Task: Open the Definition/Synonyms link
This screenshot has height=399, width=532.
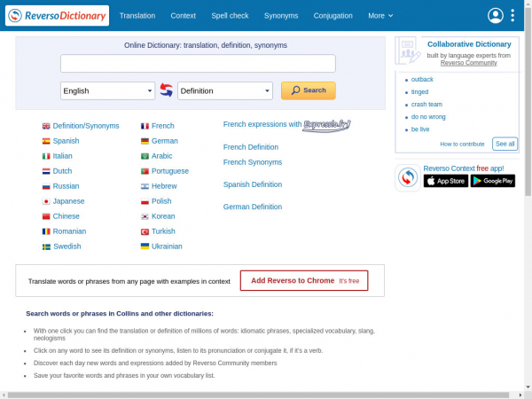Action: pos(86,126)
